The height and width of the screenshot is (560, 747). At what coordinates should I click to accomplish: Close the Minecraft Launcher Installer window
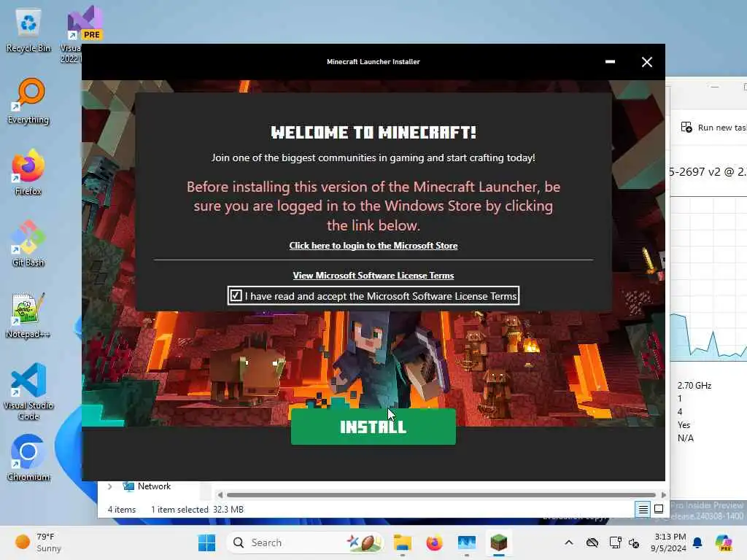[x=646, y=62]
